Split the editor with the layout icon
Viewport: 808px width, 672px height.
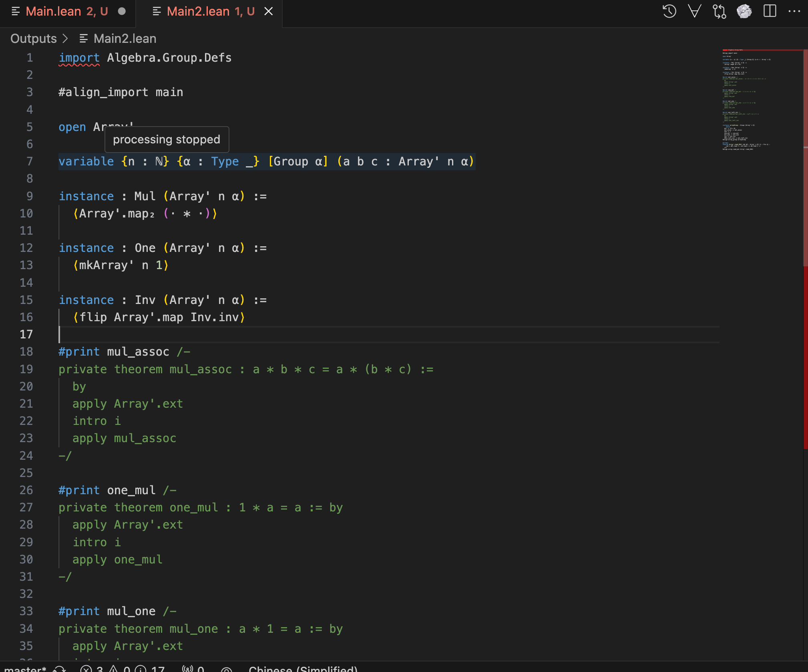(770, 11)
